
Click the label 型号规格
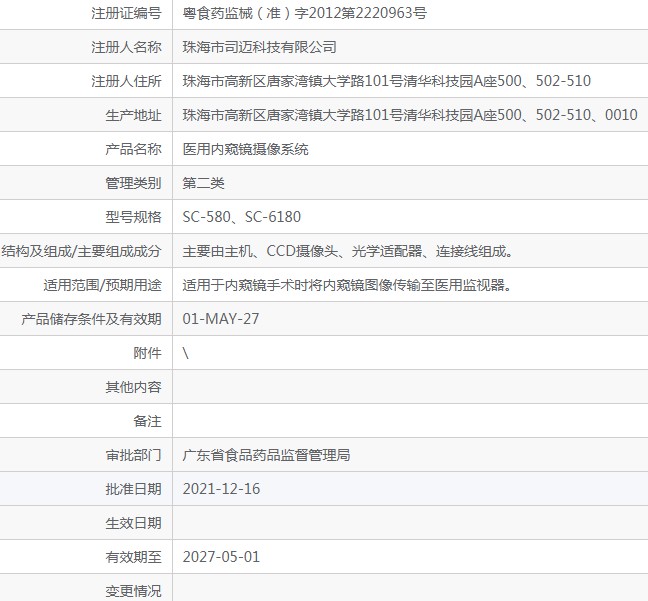point(133,217)
